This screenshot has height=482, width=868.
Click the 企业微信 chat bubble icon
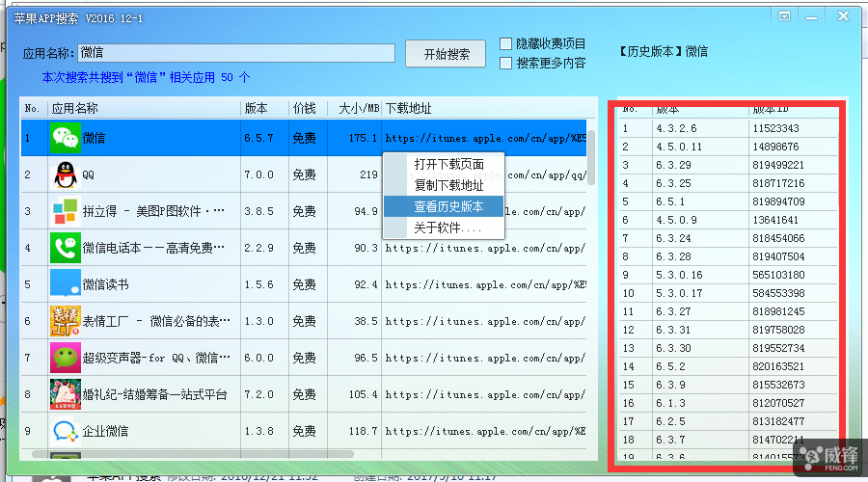pos(65,431)
